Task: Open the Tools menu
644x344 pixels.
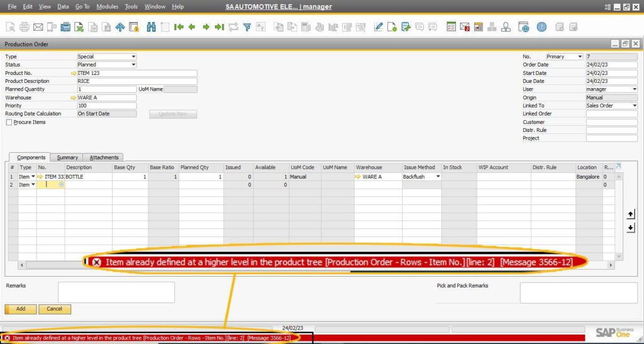Action: tap(131, 6)
